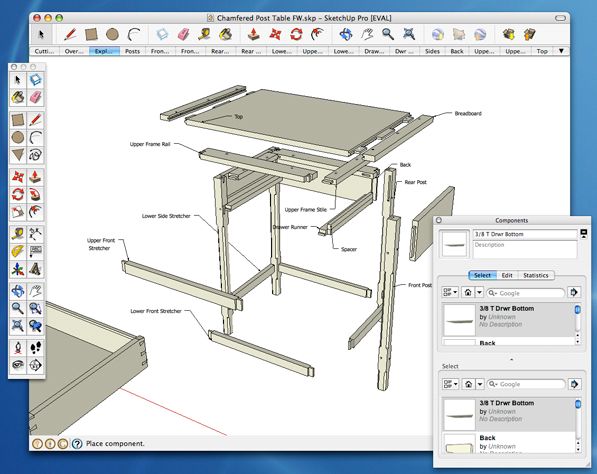597x474 pixels.
Task: Open the Posts scene tab
Action: coord(132,51)
